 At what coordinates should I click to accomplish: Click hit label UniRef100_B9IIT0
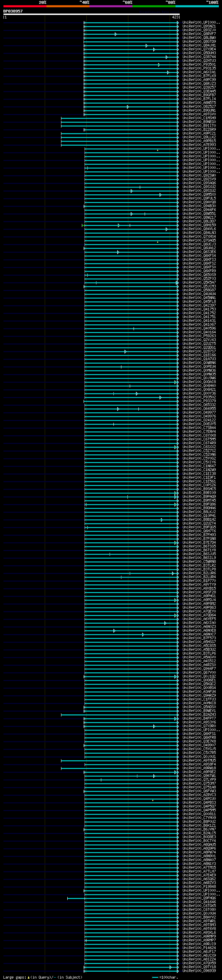coord(199,125)
